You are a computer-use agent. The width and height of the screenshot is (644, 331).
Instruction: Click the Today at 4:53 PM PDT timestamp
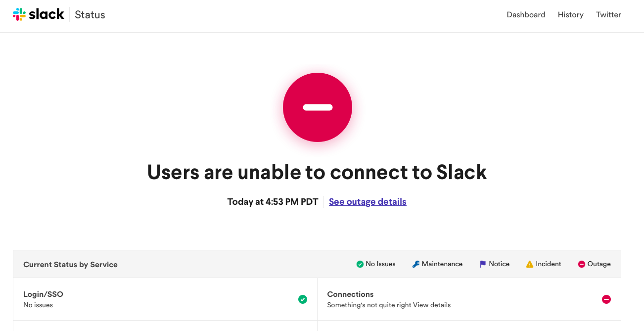[x=273, y=202]
